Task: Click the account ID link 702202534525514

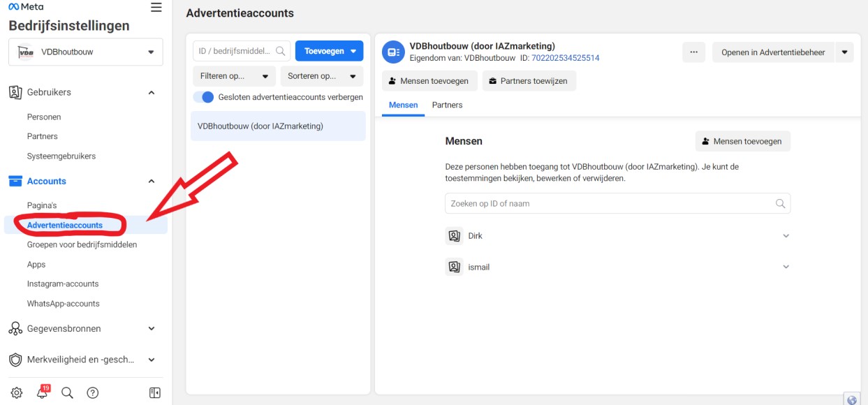Action: pos(566,58)
